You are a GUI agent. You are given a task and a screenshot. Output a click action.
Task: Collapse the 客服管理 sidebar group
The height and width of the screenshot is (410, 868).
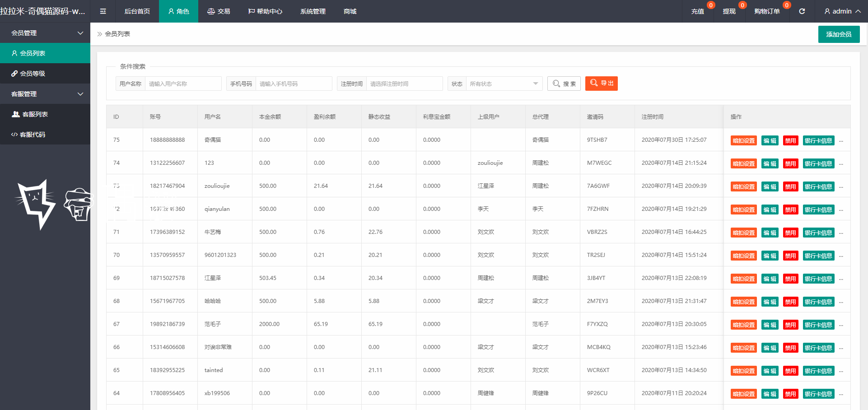click(x=45, y=94)
